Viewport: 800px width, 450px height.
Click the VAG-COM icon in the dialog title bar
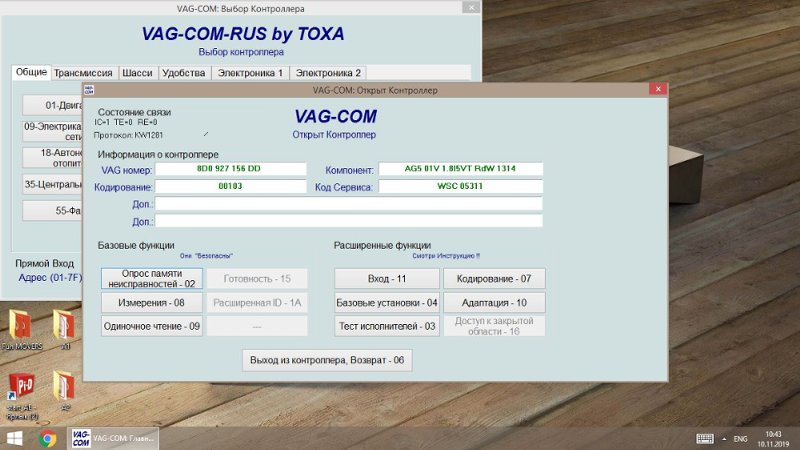89,90
